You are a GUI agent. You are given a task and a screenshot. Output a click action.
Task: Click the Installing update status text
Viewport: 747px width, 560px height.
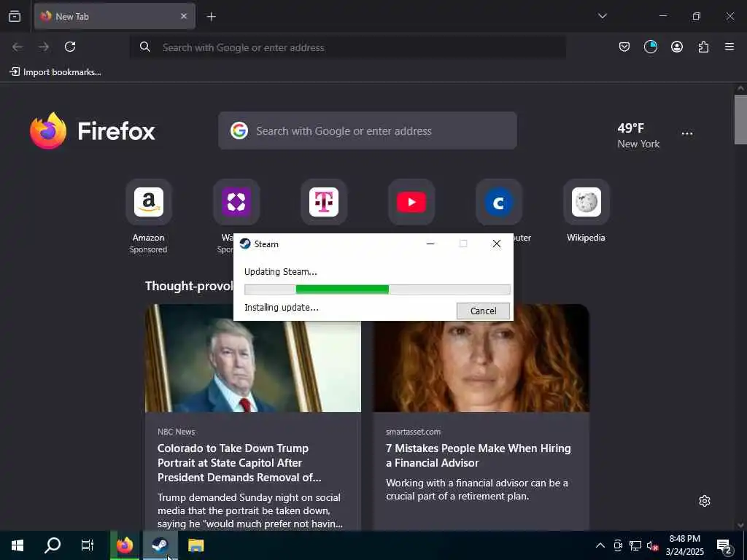(282, 308)
